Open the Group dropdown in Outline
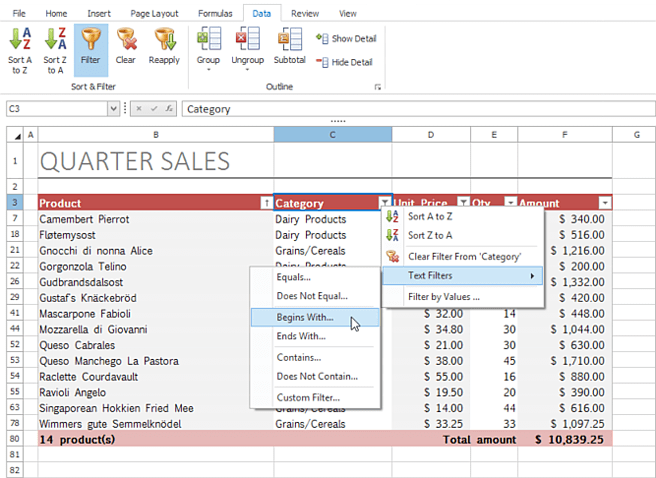This screenshot has height=478, width=656. [x=208, y=51]
